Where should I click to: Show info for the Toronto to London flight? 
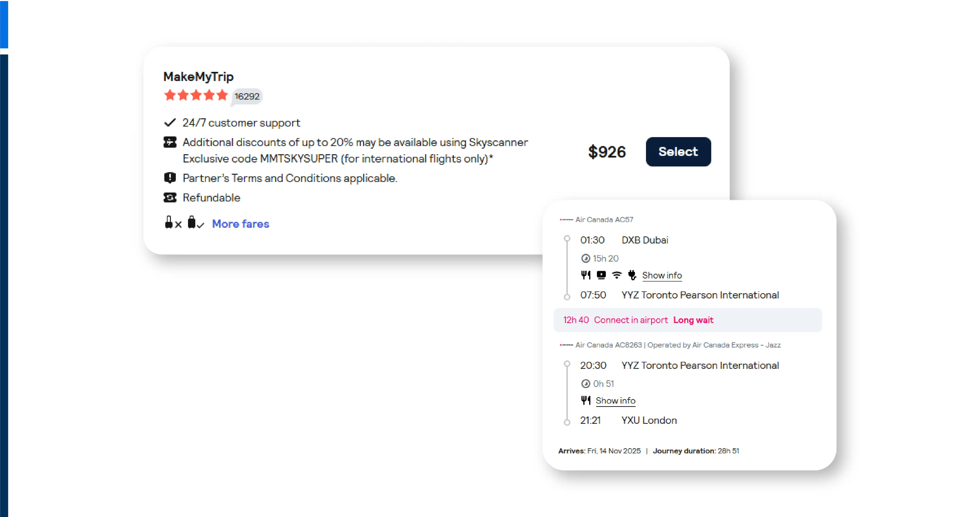click(615, 400)
